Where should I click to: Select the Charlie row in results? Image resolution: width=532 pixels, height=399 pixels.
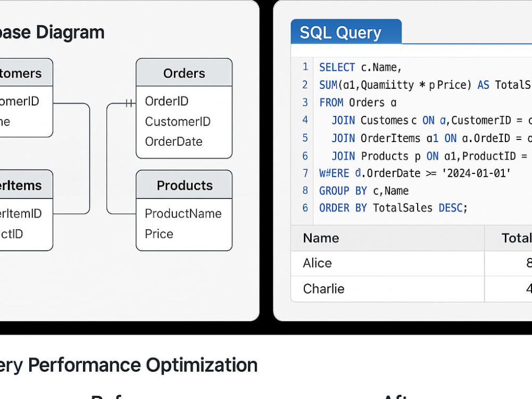click(x=411, y=289)
